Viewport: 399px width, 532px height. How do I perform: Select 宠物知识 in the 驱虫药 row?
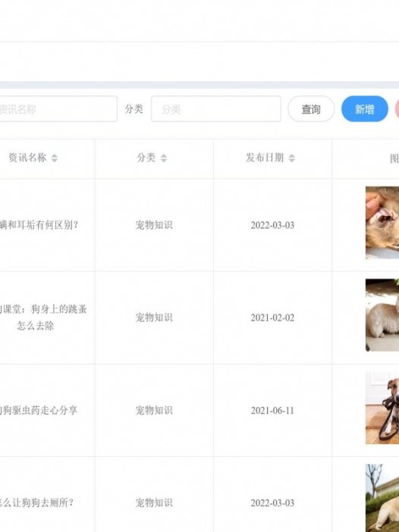154,410
